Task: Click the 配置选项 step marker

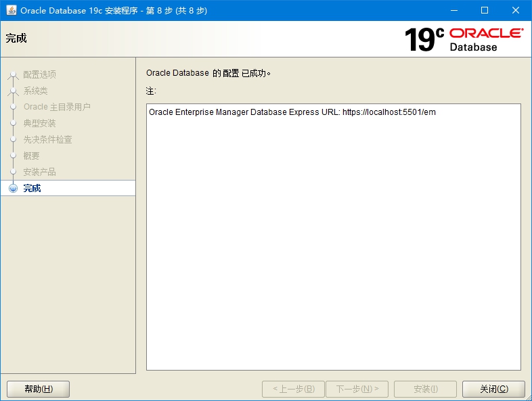Action: click(x=13, y=74)
